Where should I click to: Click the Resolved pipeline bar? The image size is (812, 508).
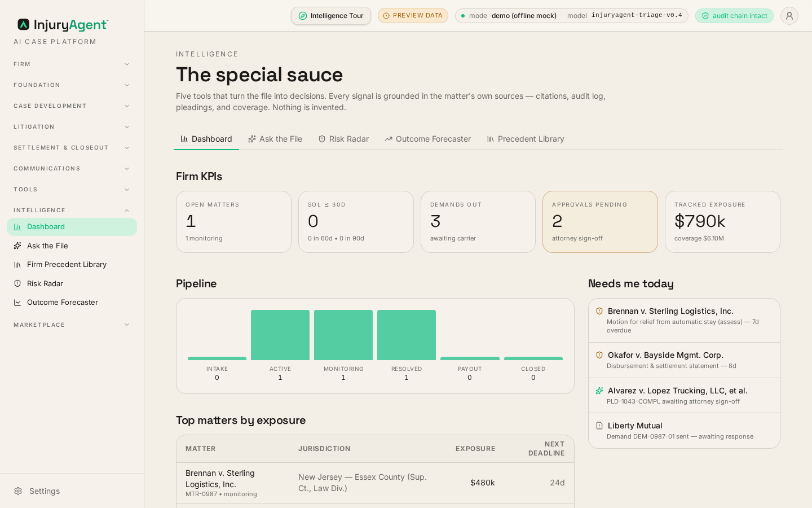click(x=407, y=335)
